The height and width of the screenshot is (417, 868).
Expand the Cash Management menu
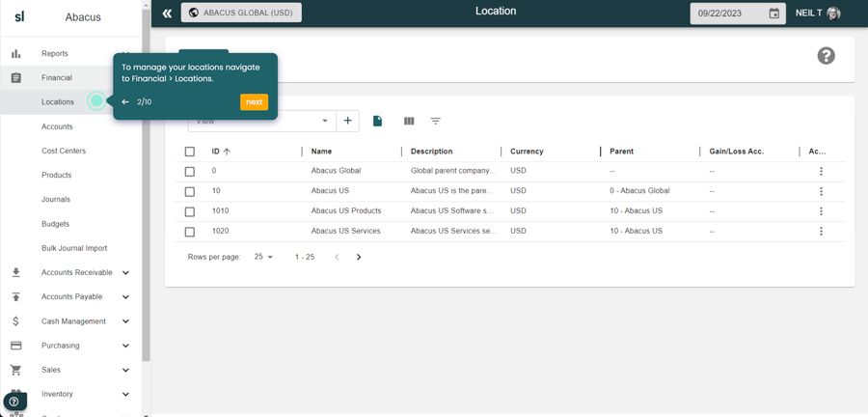tap(126, 321)
